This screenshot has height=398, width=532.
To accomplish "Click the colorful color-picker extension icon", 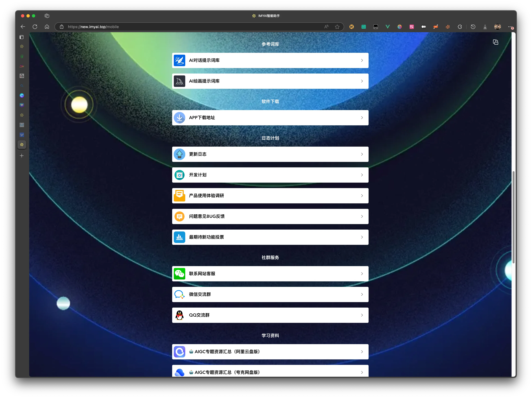I will [400, 27].
